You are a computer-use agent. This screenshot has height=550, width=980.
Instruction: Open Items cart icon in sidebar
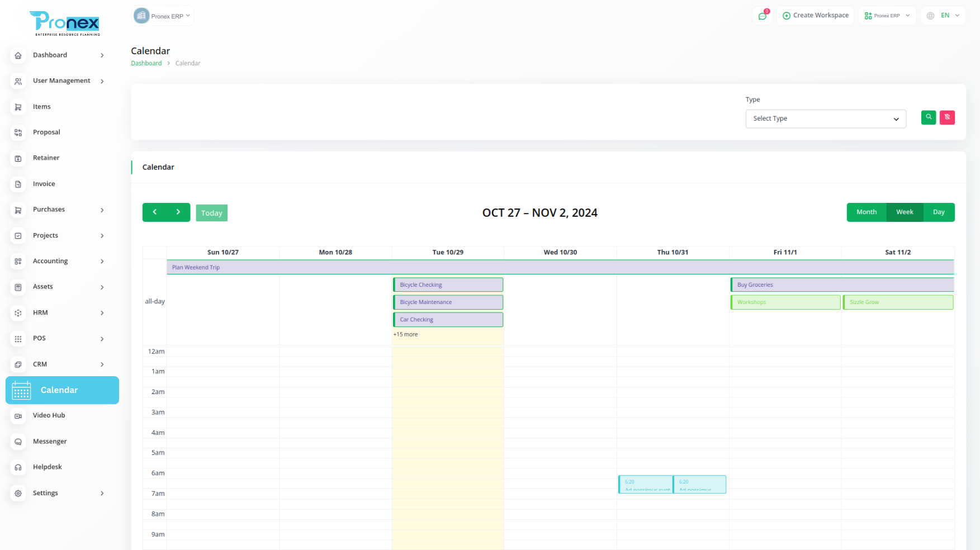click(18, 107)
